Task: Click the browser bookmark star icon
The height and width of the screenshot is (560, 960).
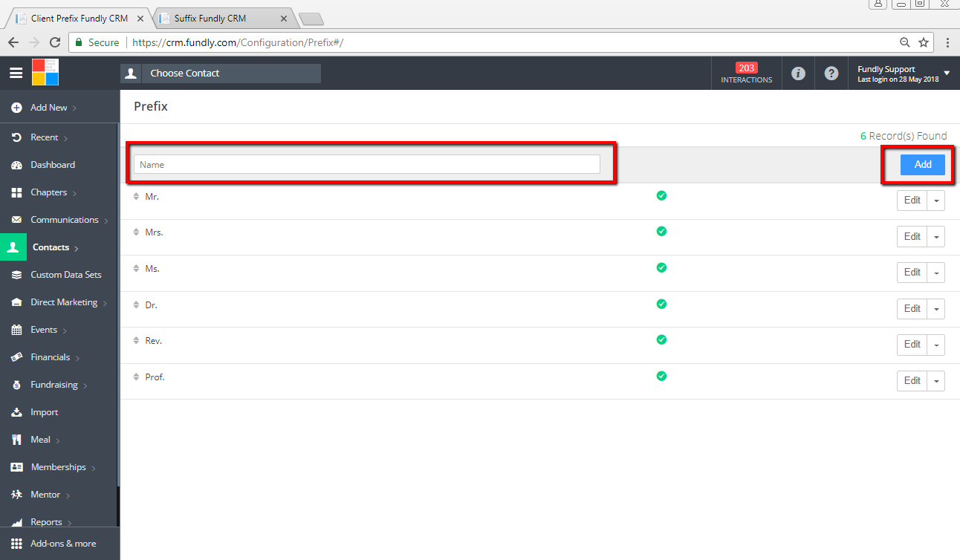Action: click(x=924, y=42)
